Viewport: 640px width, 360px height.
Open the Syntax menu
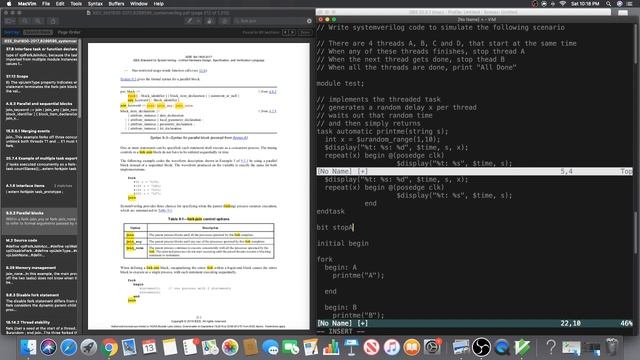tap(95, 4)
